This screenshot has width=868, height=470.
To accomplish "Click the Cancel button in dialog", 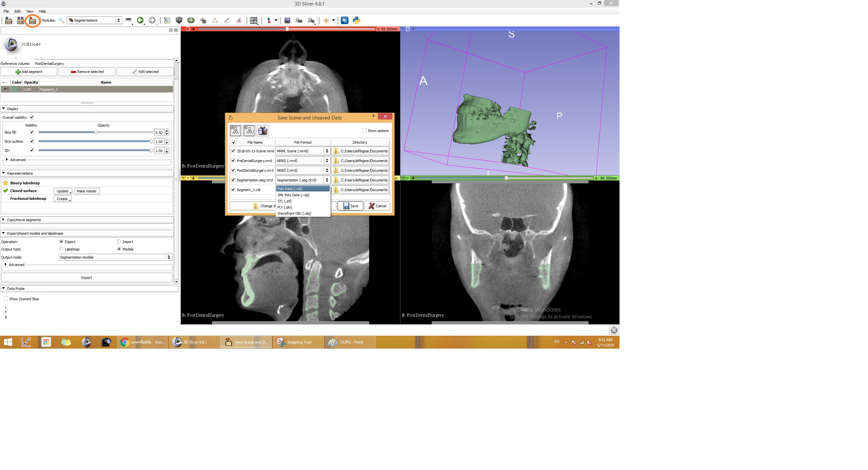I will point(377,206).
